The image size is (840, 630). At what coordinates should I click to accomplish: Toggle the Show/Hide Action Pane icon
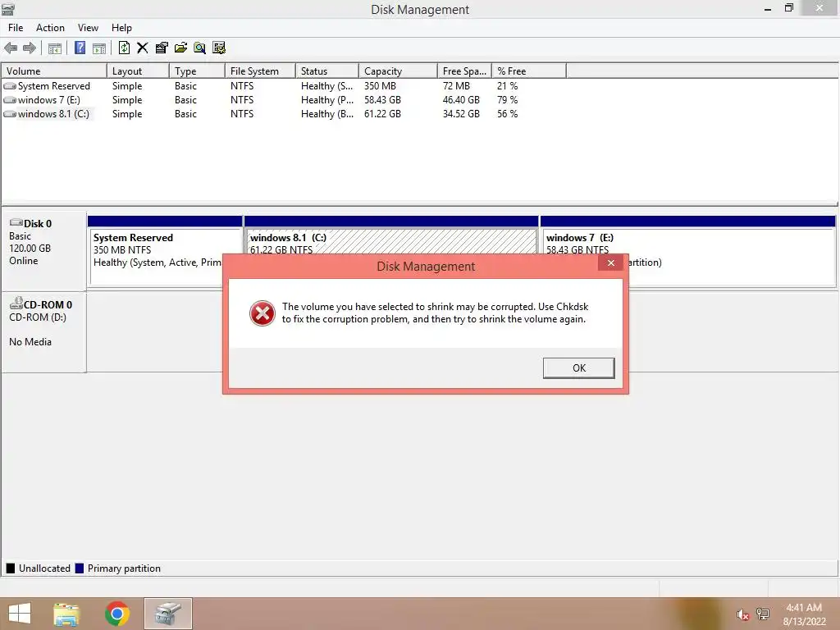(99, 48)
